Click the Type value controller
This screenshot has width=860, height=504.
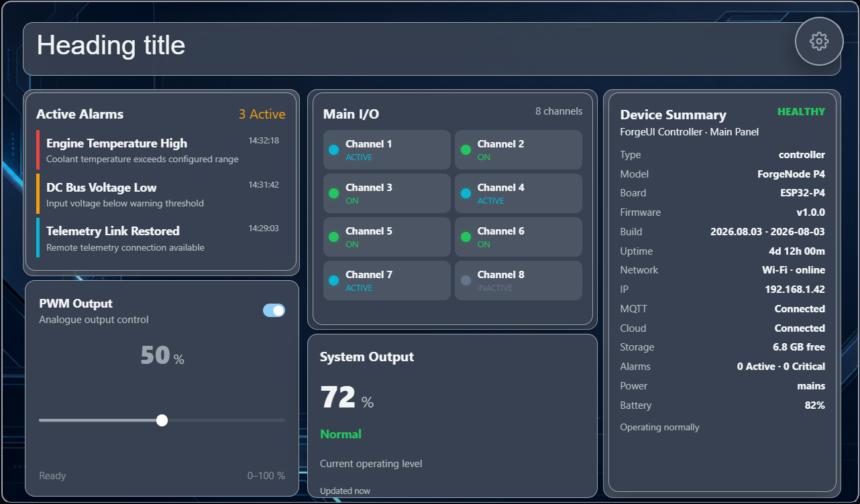tap(802, 155)
